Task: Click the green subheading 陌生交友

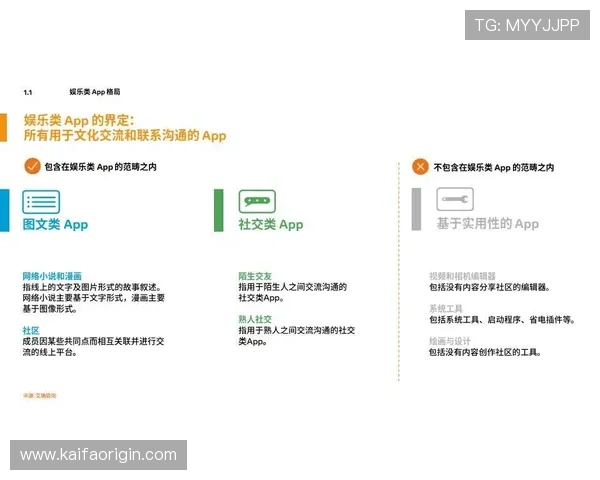Action: pos(255,276)
